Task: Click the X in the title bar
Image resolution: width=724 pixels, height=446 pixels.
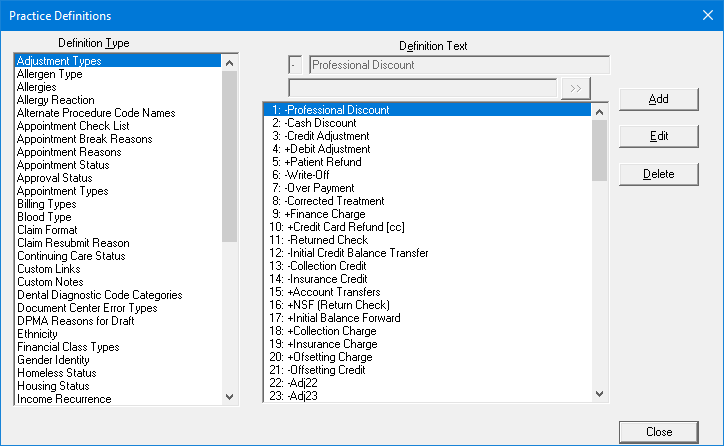Action: (701, 16)
